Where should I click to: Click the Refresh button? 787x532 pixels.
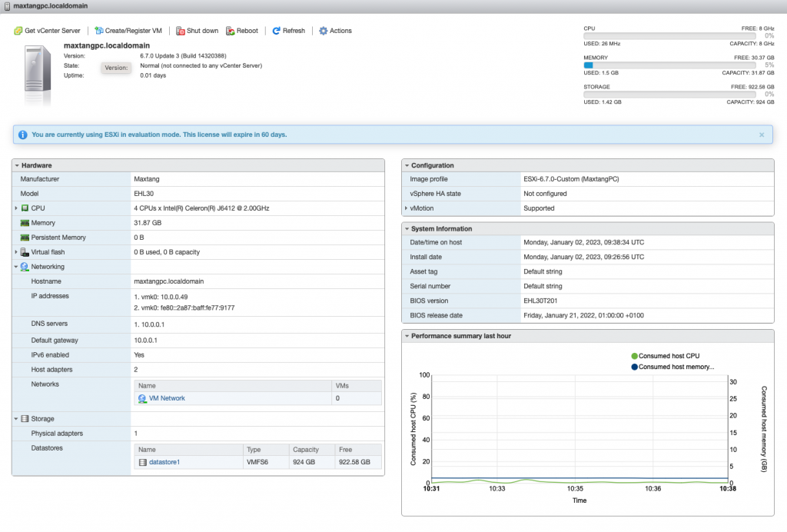289,31
